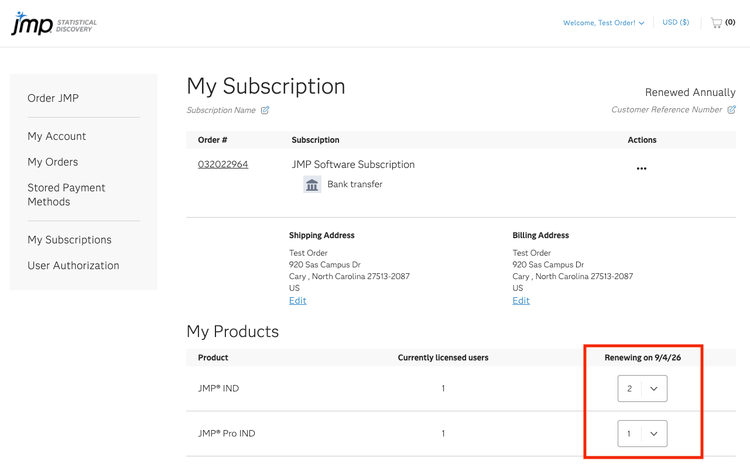Edit Customer Reference Number pencil icon
The height and width of the screenshot is (464, 750).
731,110
